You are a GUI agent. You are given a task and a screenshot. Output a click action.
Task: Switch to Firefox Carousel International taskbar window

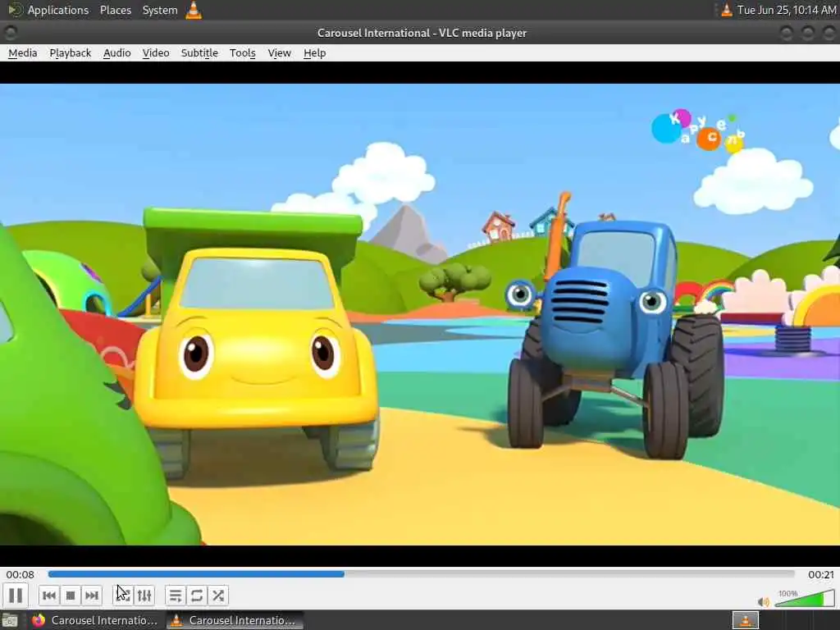95,620
